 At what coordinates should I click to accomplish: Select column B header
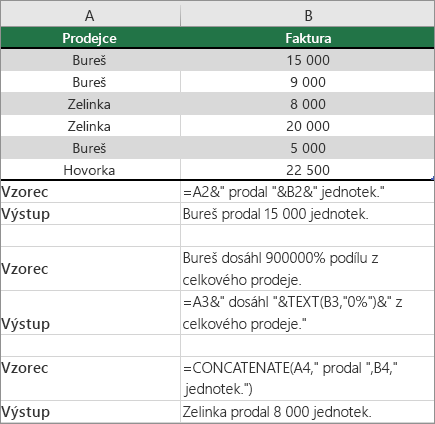[x=307, y=16]
